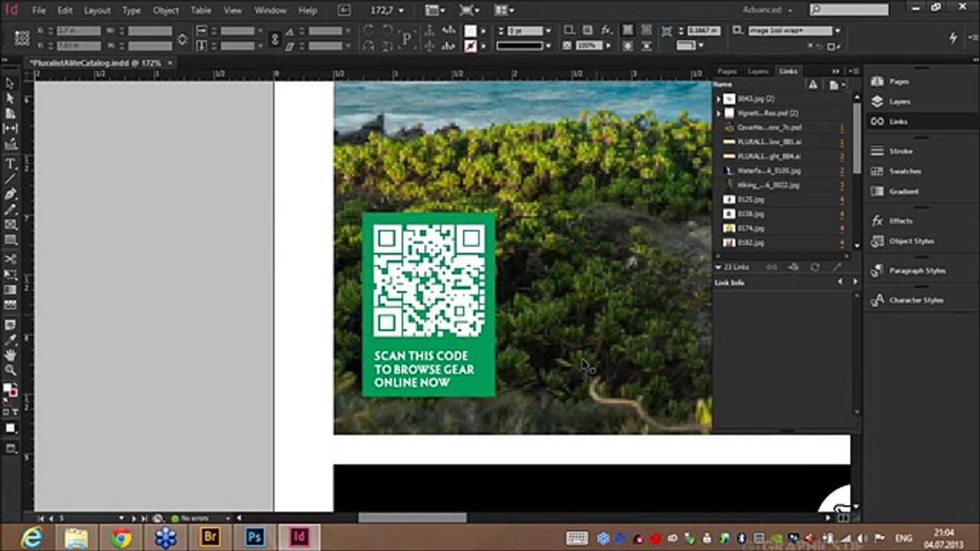Select the Scissors tool

10,259
